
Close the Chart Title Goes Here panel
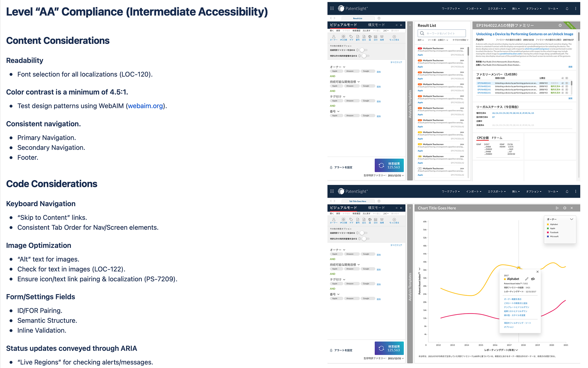coord(572,208)
